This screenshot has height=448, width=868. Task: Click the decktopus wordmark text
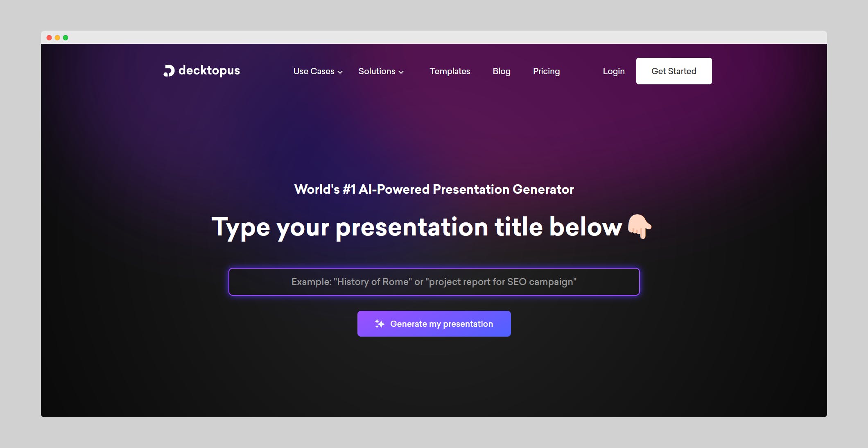point(209,70)
